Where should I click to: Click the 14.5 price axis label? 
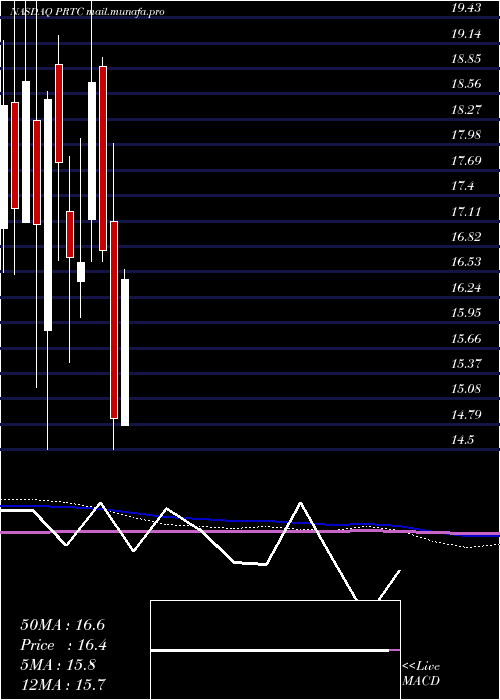[x=463, y=440]
